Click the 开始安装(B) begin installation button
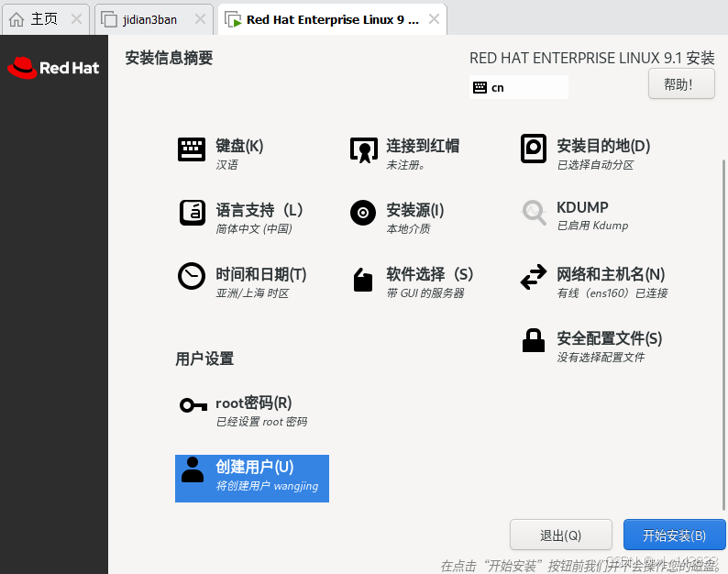The height and width of the screenshot is (574, 728). 674,535
